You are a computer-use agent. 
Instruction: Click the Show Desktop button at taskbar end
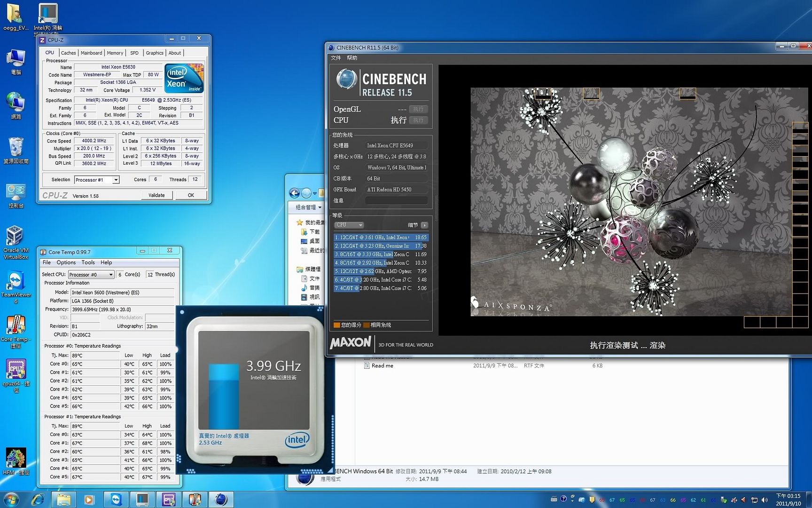click(808, 500)
